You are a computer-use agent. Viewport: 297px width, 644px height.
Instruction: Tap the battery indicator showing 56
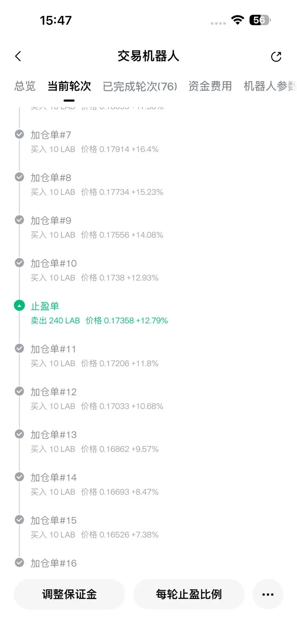click(x=260, y=20)
